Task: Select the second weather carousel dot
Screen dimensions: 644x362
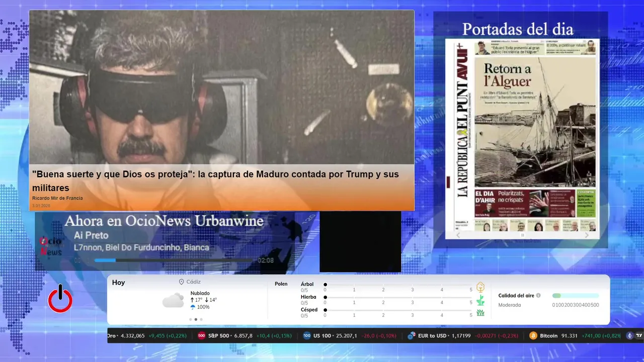Action: (x=196, y=319)
